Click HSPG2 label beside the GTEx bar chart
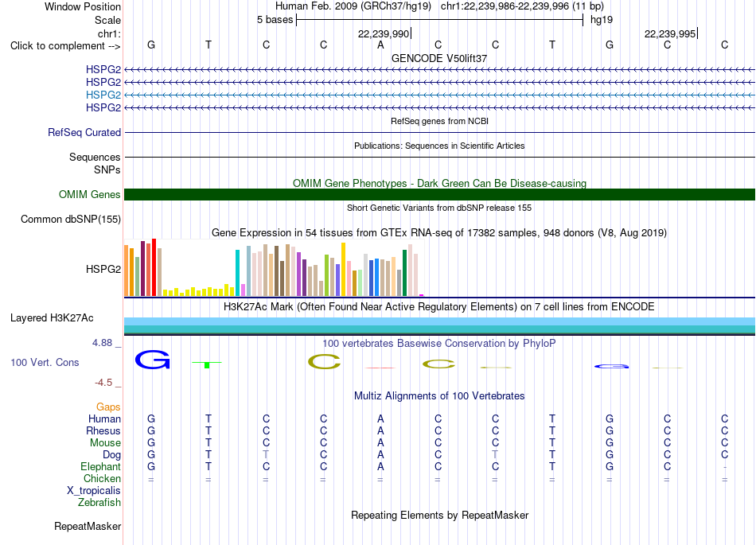This screenshot has width=756, height=545. (103, 269)
